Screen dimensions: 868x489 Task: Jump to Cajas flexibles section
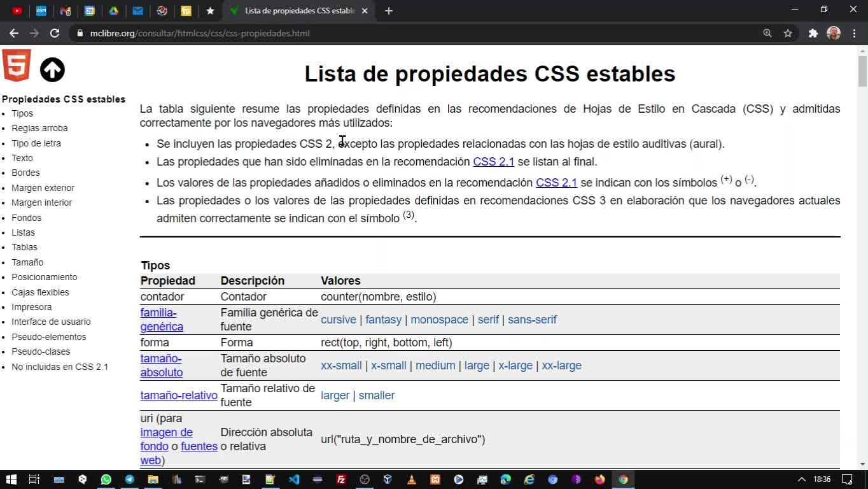[x=40, y=292]
